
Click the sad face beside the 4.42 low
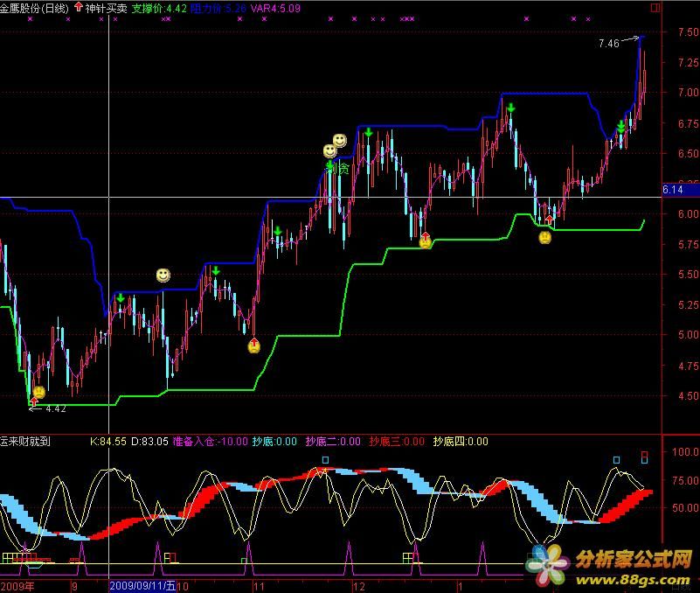[38, 393]
